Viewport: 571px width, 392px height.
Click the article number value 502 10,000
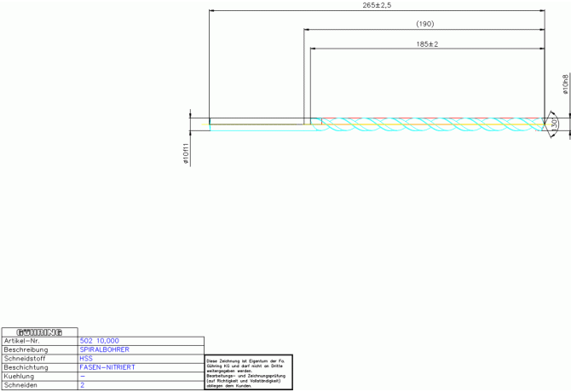point(99,341)
